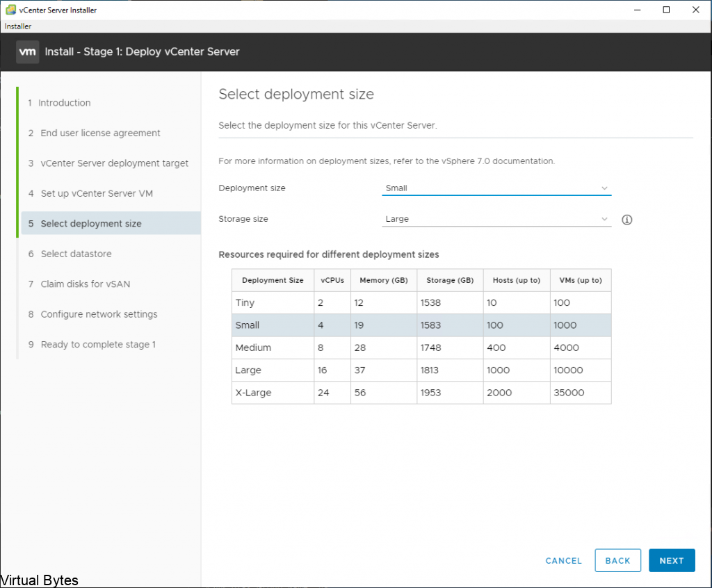Go to step 1 Introduction
The height and width of the screenshot is (588, 712).
pos(59,103)
